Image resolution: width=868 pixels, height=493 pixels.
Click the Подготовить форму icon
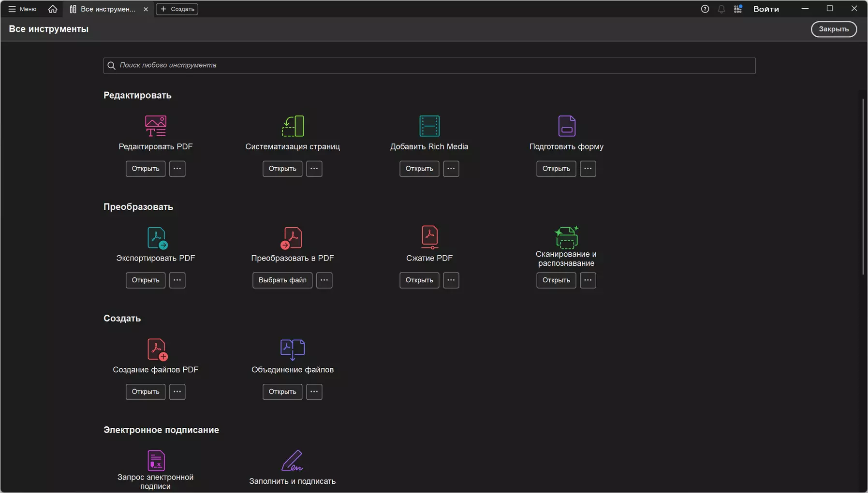tap(566, 126)
